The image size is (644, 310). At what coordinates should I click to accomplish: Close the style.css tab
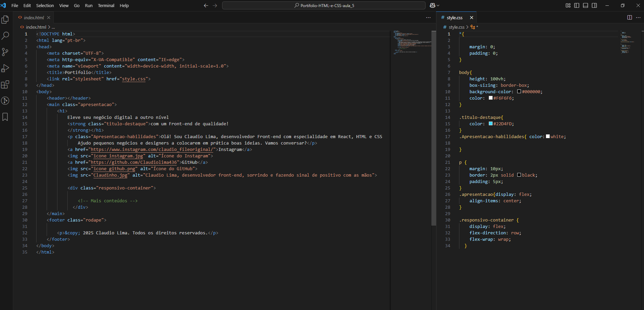point(472,18)
